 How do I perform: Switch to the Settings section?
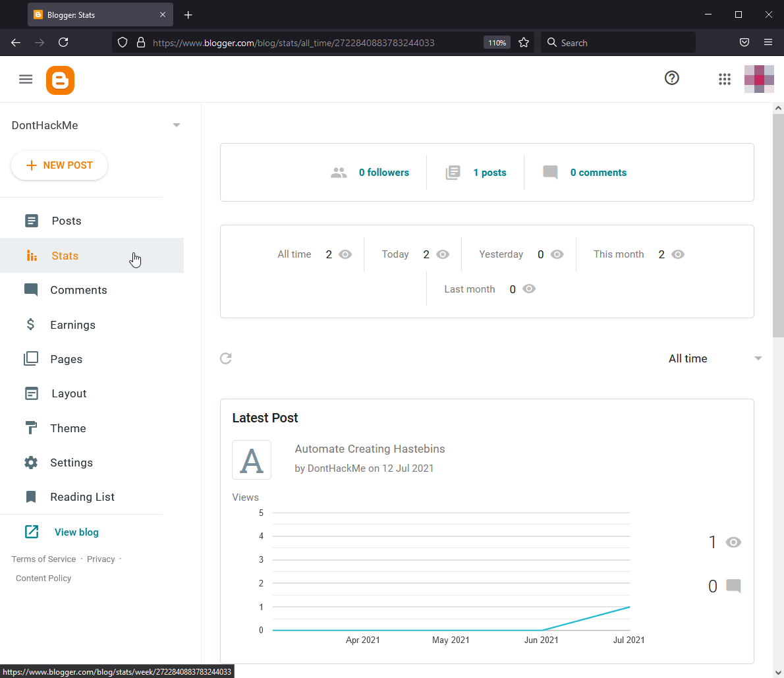71,463
